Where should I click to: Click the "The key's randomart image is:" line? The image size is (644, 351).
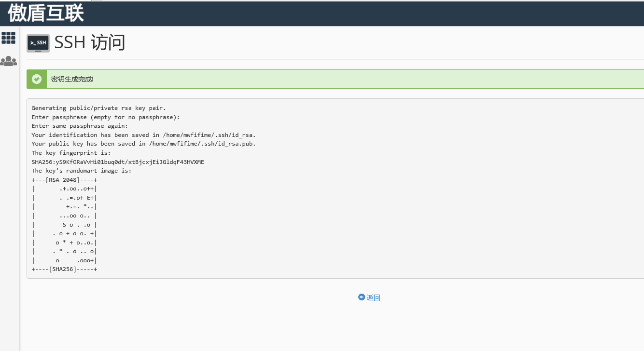pyautogui.click(x=81, y=171)
